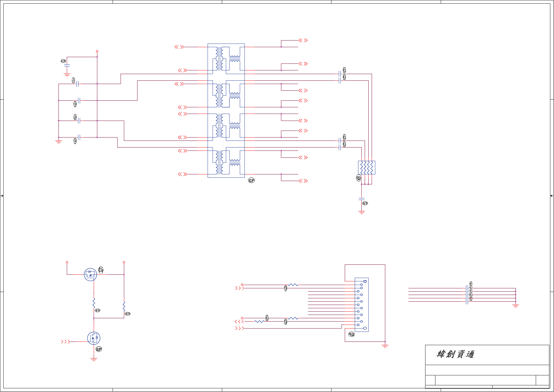Click the power node circle above the capacitor bank
554x392 pixels.
97,51
